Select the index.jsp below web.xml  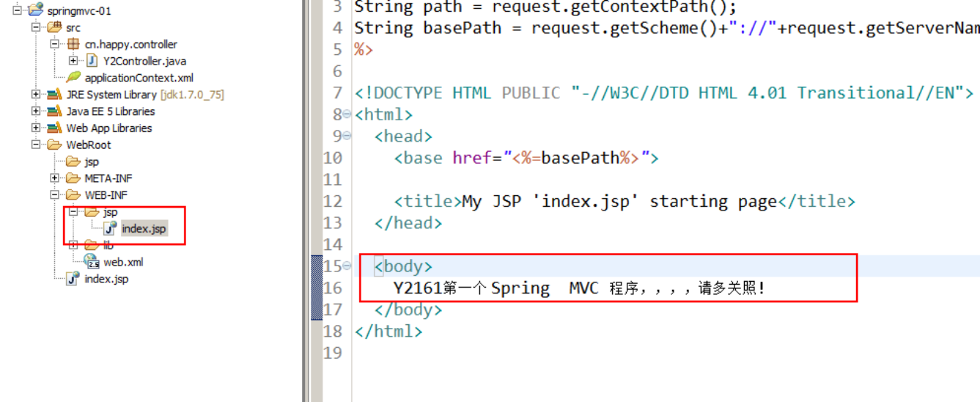[106, 279]
